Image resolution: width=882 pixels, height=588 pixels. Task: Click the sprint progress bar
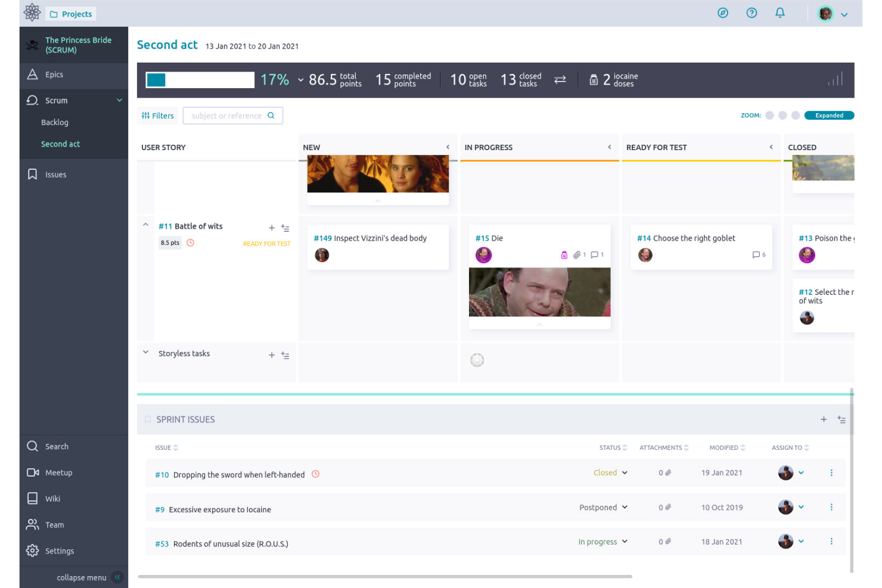point(200,80)
